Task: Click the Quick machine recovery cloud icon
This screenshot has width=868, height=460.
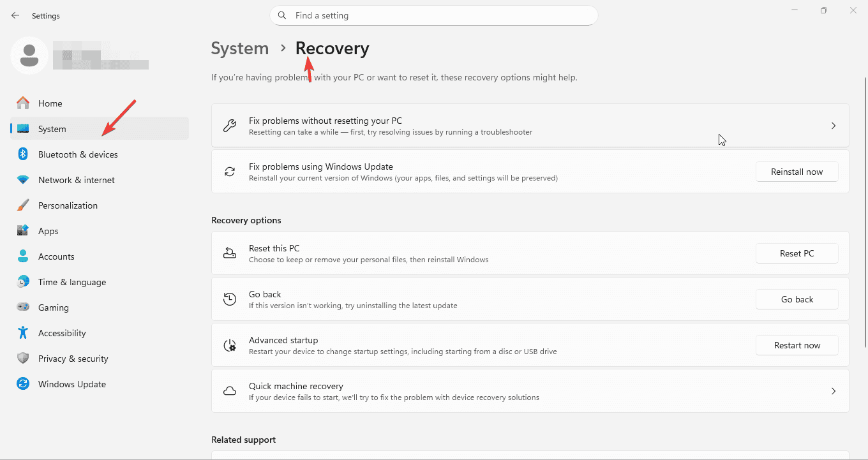Action: click(230, 391)
